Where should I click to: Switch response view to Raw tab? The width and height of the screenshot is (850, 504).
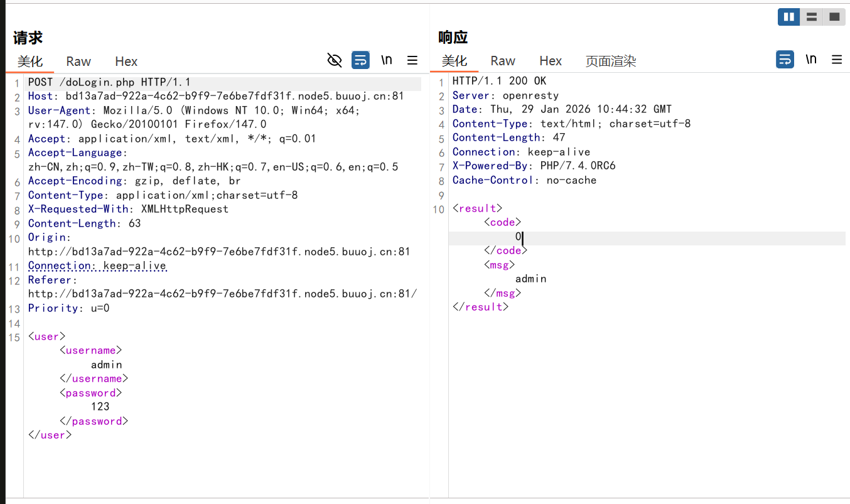click(503, 61)
